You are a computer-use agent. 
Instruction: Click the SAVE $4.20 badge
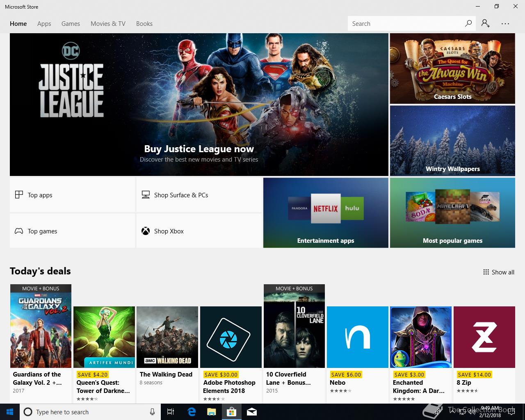point(92,374)
